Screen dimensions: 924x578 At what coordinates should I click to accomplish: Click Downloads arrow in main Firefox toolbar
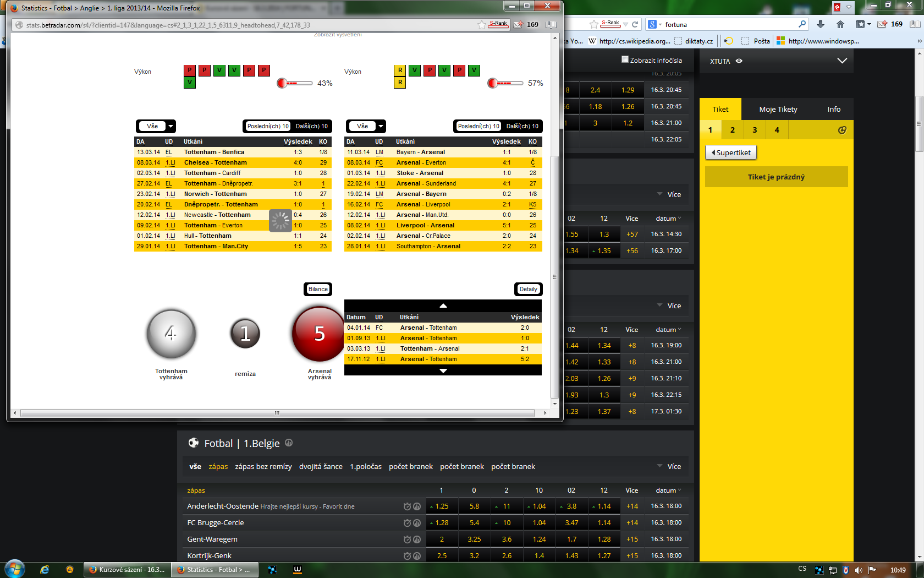tap(821, 24)
